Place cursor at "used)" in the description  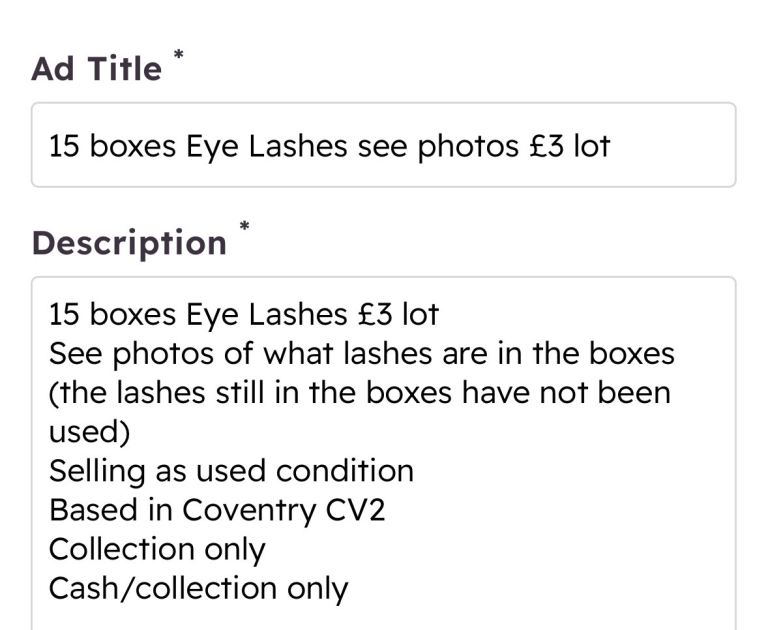[x=89, y=432]
